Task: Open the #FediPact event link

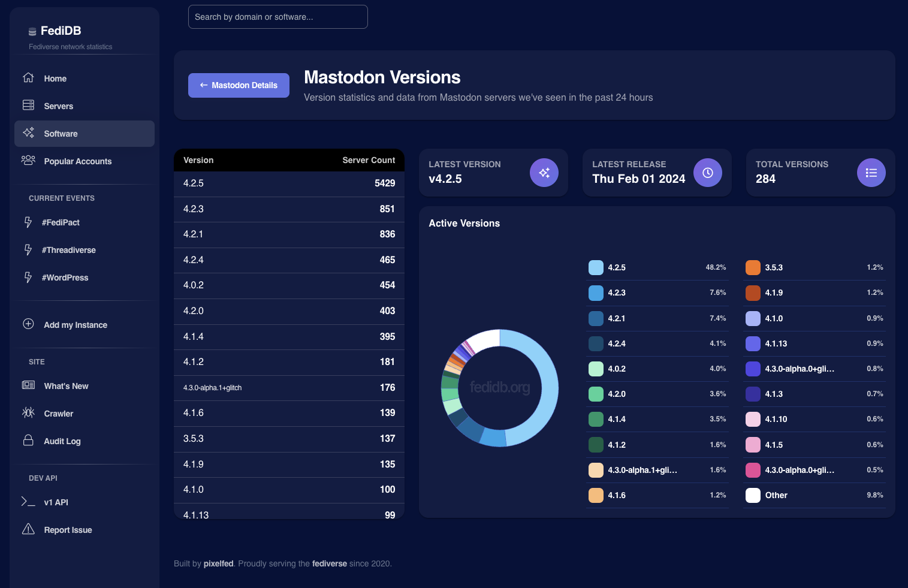Action: [85, 222]
